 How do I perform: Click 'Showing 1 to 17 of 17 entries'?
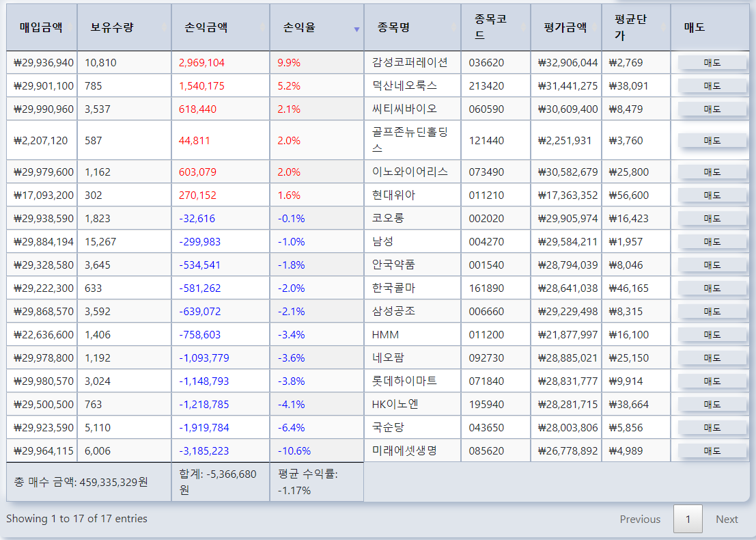tap(76, 519)
